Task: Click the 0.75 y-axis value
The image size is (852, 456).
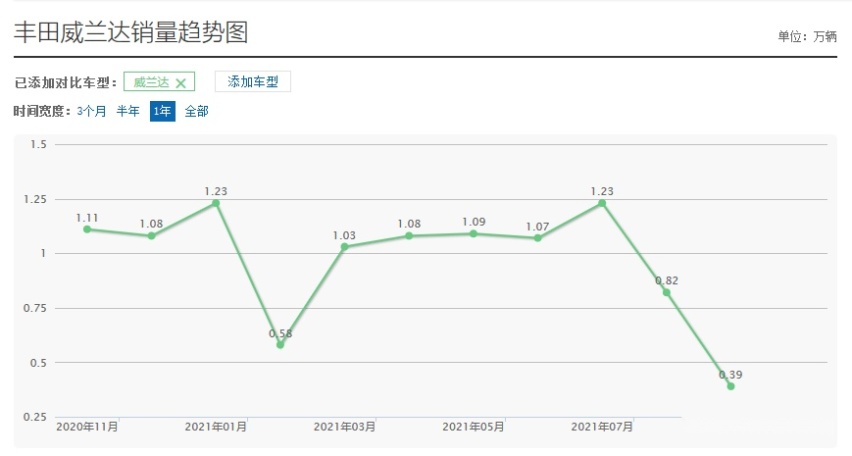Action: [x=35, y=308]
